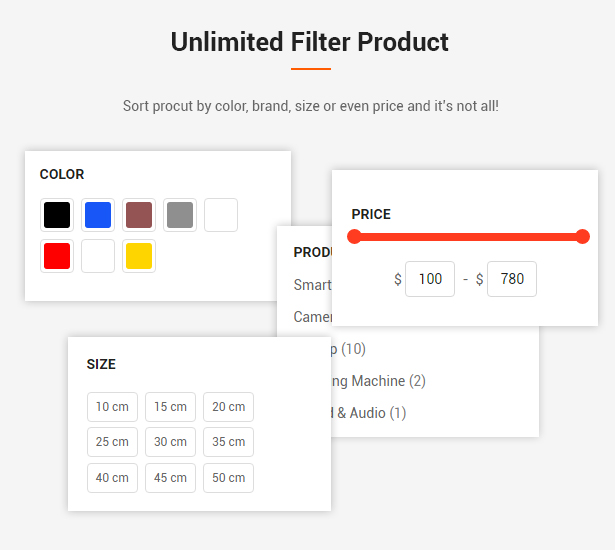Pick the 45 cm size option
Image resolution: width=615 pixels, height=550 pixels.
170,478
